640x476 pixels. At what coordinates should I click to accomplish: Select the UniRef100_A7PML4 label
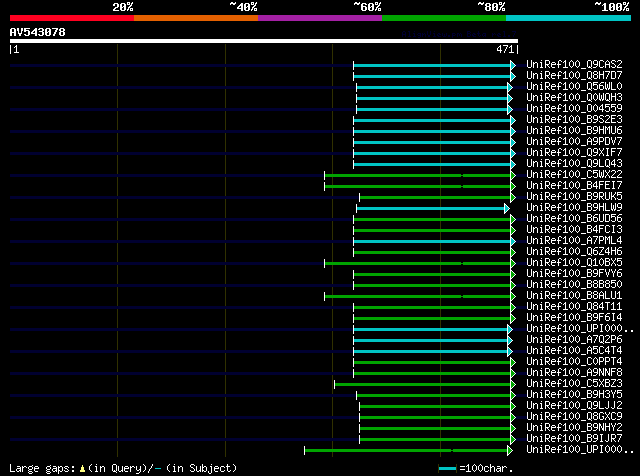point(574,240)
